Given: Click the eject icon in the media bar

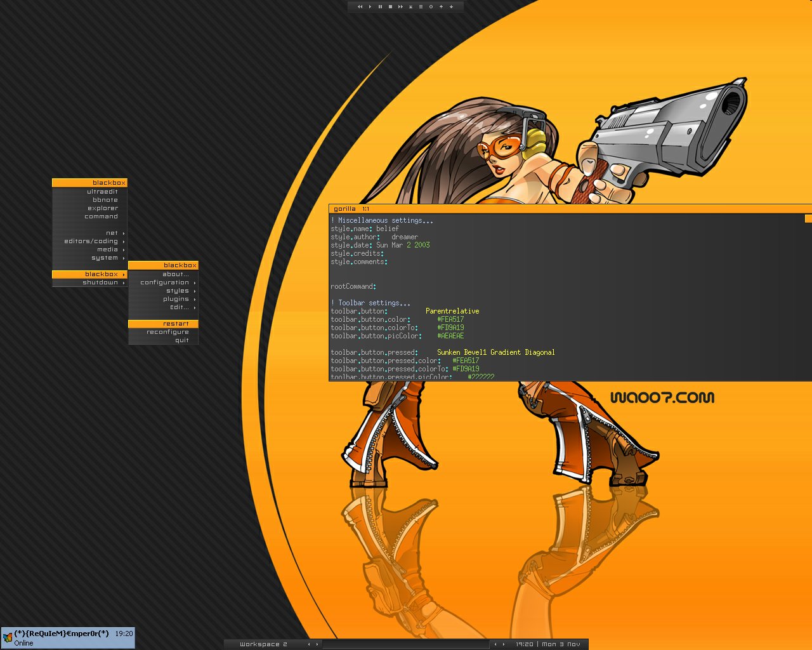Looking at the screenshot, I should tap(410, 6).
